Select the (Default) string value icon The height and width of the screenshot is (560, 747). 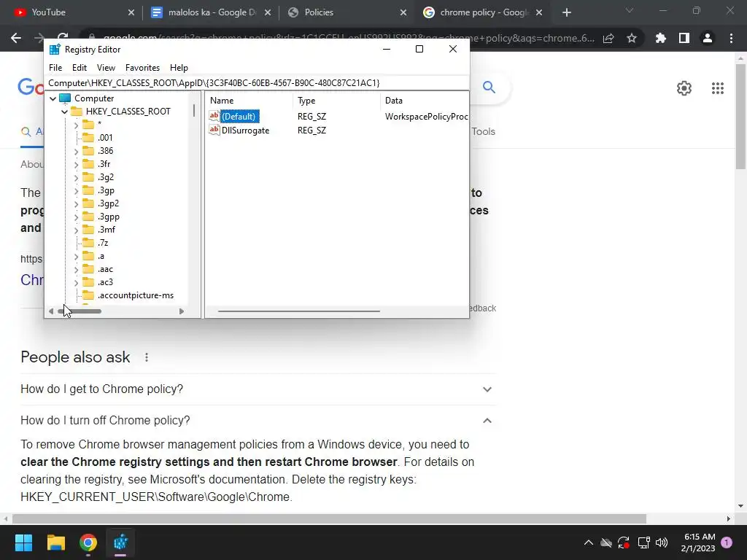pos(214,116)
